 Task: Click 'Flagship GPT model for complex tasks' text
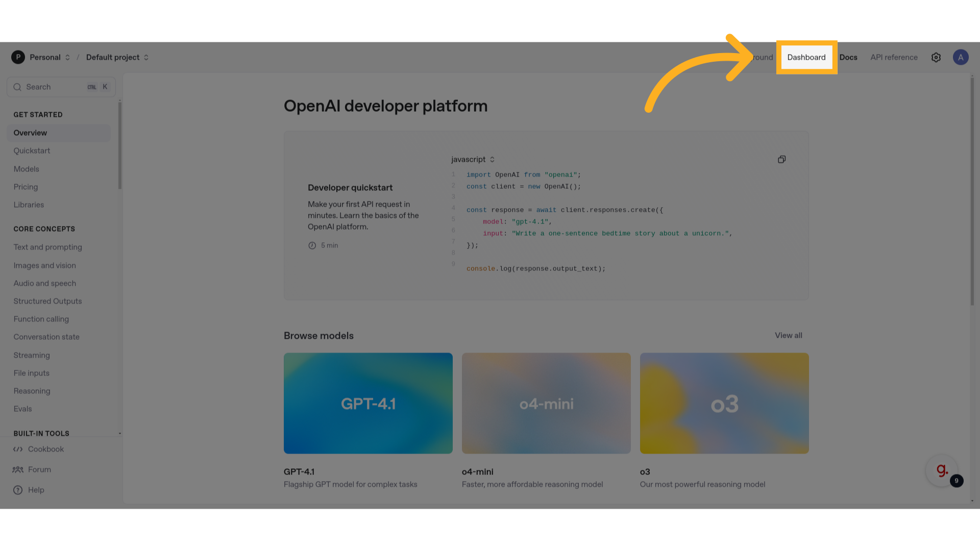[x=350, y=485]
